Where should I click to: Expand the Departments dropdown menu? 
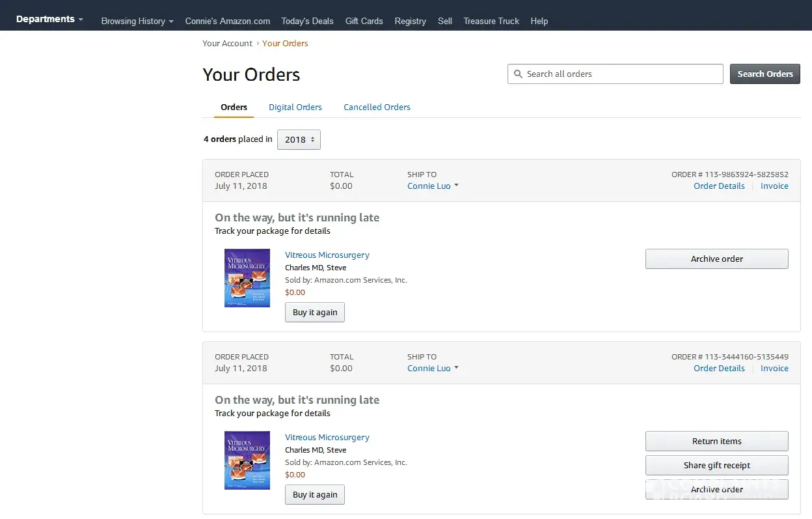49,20
